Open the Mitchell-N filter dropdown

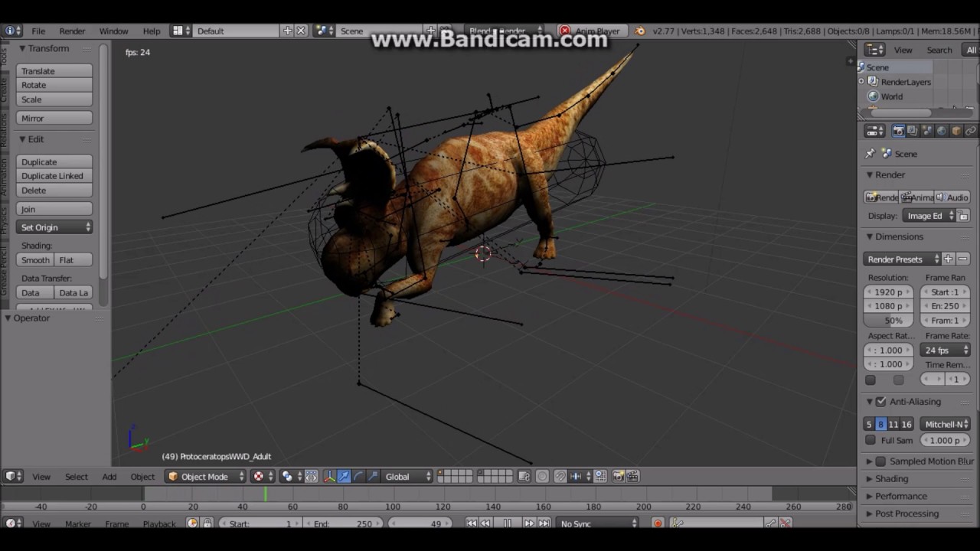coord(946,424)
